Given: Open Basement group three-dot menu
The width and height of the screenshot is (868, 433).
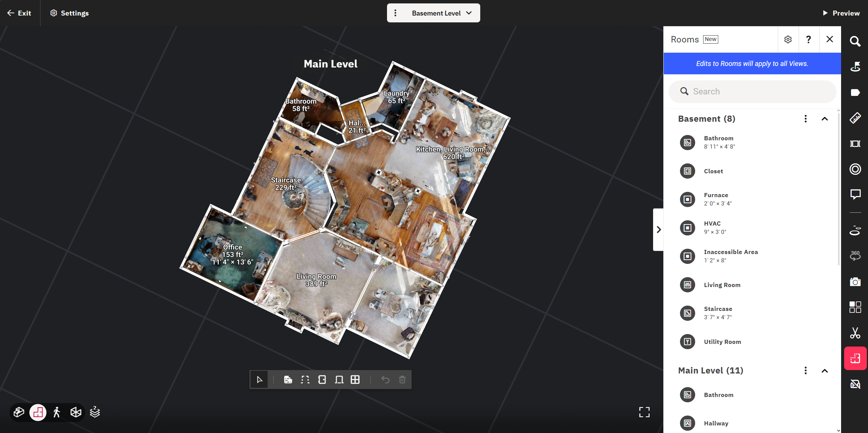Looking at the screenshot, I should click(805, 119).
